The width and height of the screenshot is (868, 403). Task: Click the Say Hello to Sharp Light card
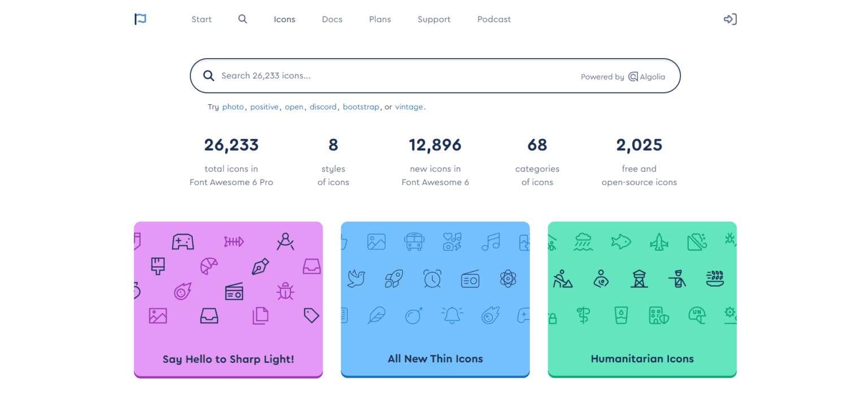click(x=228, y=299)
